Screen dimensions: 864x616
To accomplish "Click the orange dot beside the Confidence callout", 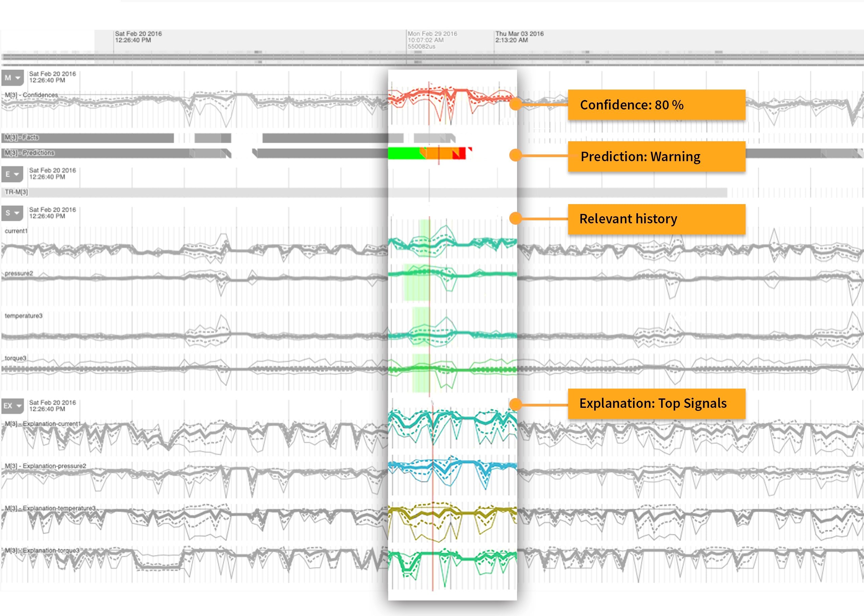I will pyautogui.click(x=515, y=104).
